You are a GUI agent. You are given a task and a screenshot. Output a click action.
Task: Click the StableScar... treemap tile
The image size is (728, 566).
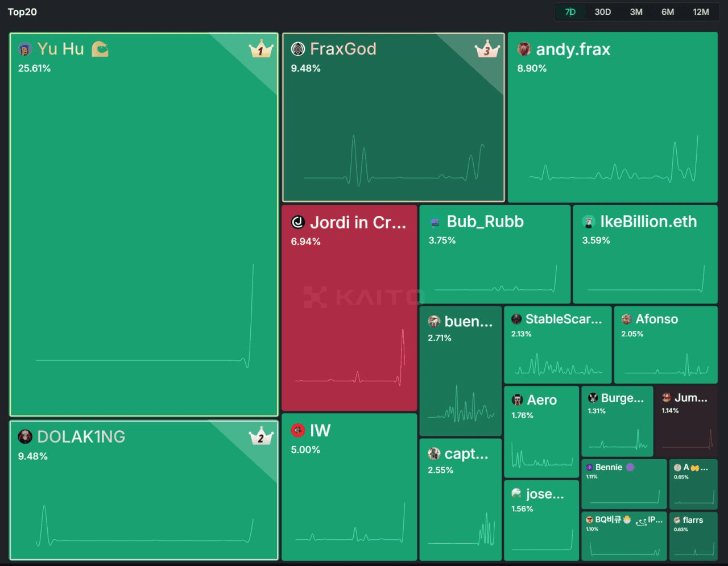557,346
